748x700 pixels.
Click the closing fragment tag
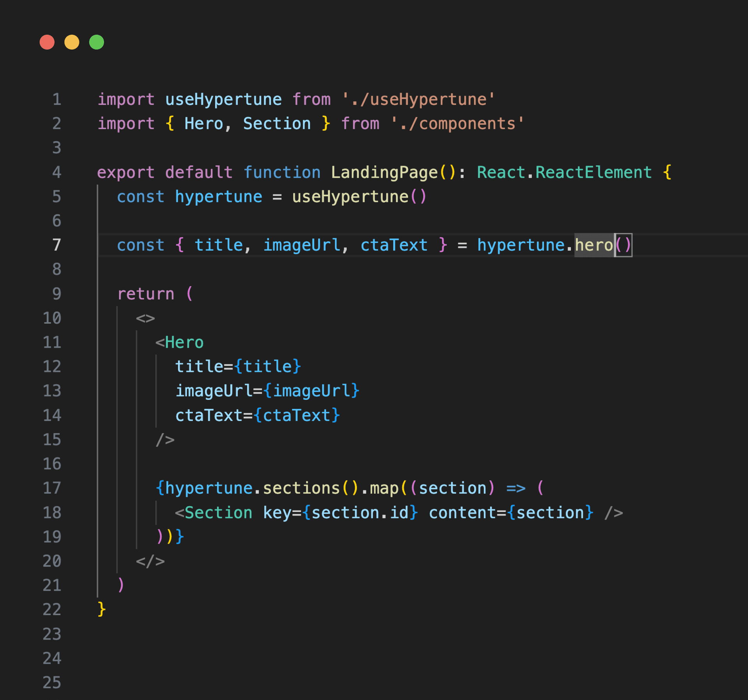[150, 561]
